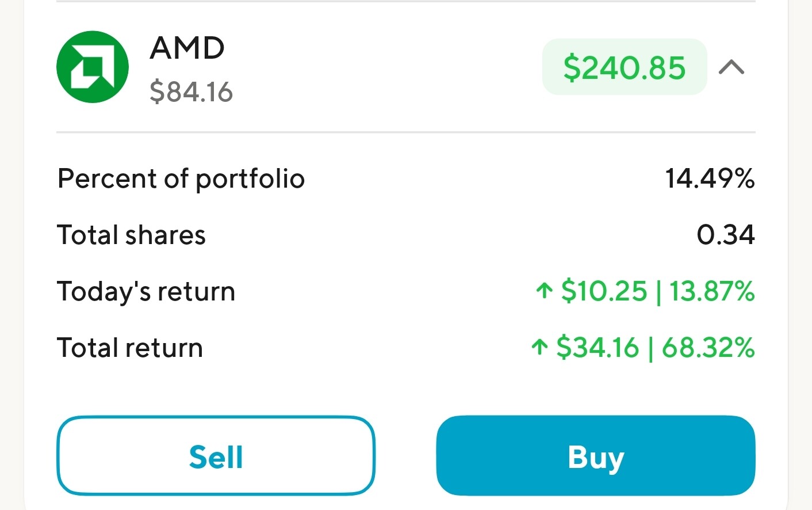Click the Total return up arrow icon

pyautogui.click(x=539, y=348)
